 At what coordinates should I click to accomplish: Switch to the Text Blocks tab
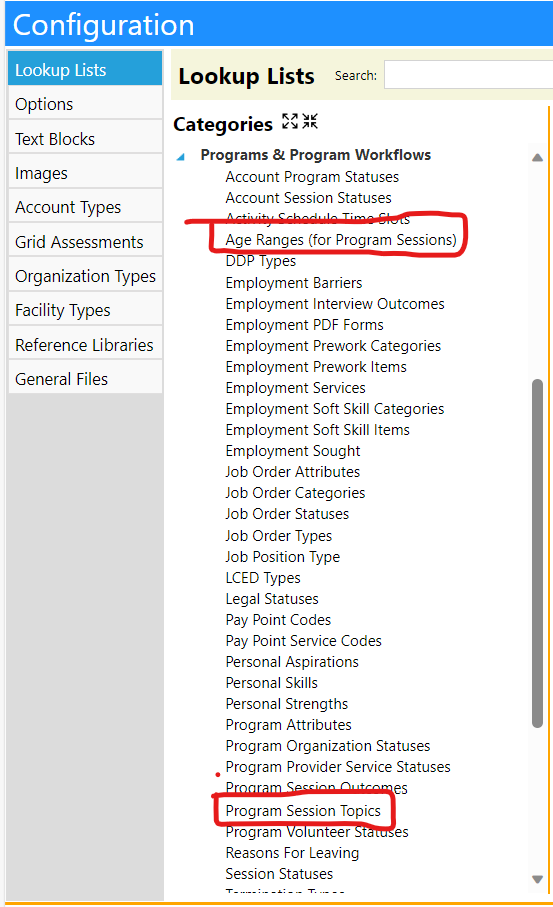[86, 139]
